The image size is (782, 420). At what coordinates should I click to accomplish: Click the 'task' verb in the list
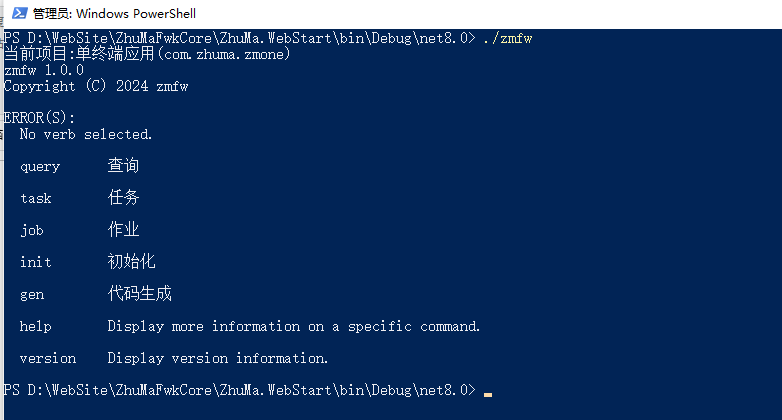pos(36,199)
